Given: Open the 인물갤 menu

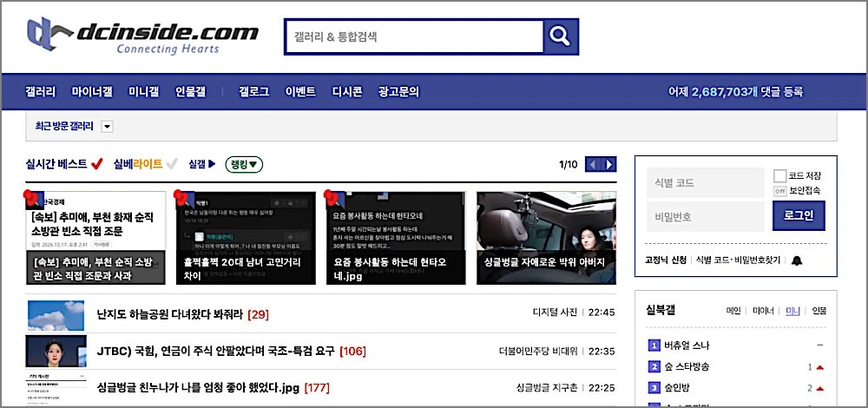Looking at the screenshot, I should pyautogui.click(x=190, y=92).
